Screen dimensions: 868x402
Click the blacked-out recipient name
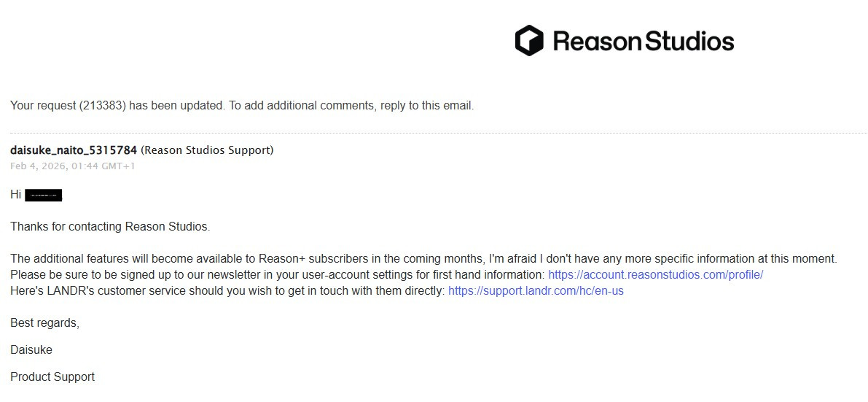pos(44,195)
